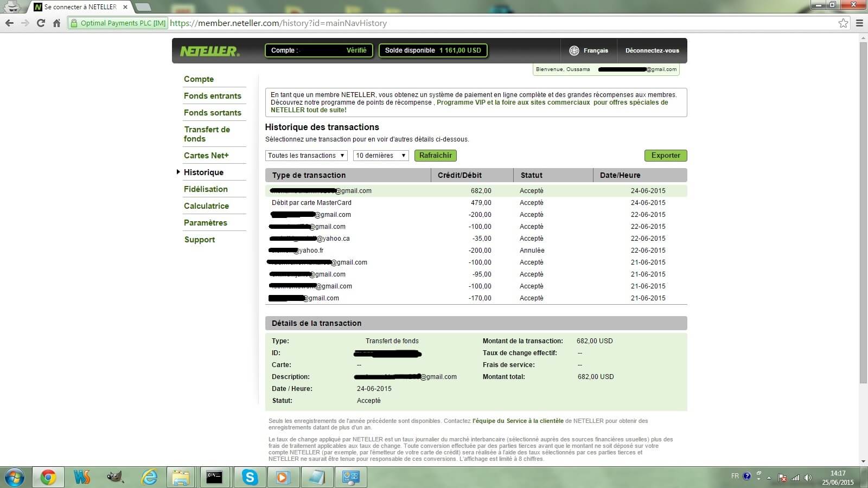
Task: Open Windows Explorer folder on taskbar
Action: coord(181,477)
